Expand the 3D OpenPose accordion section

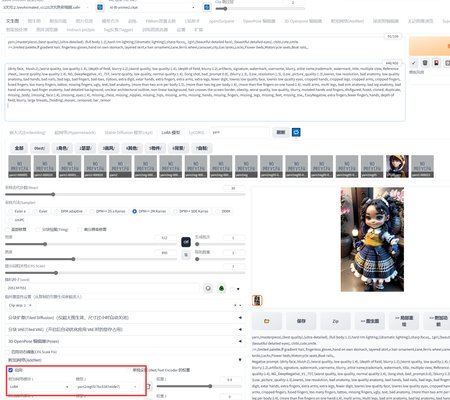tap(124, 341)
